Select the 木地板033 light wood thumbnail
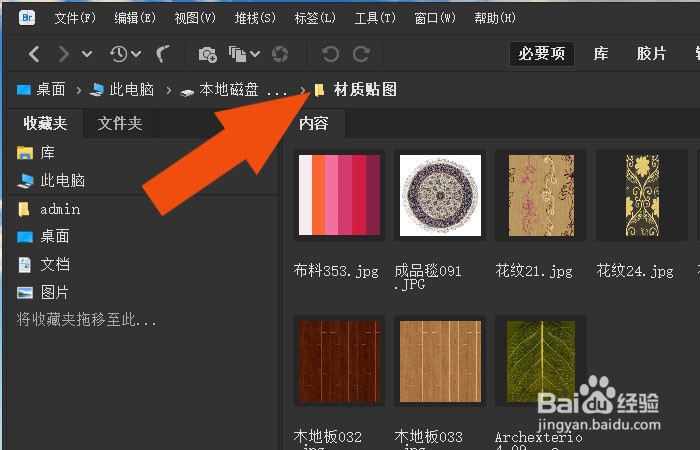This screenshot has width=700, height=450. click(440, 361)
